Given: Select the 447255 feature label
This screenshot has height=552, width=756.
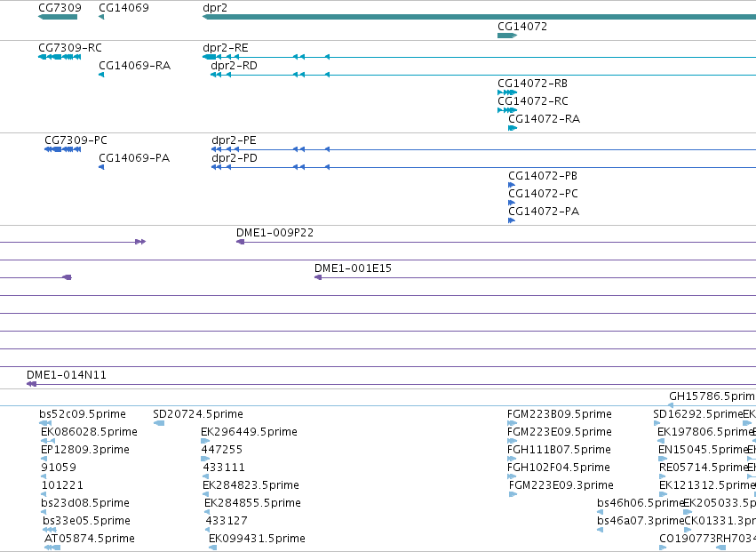Looking at the screenshot, I should pyautogui.click(x=222, y=450).
